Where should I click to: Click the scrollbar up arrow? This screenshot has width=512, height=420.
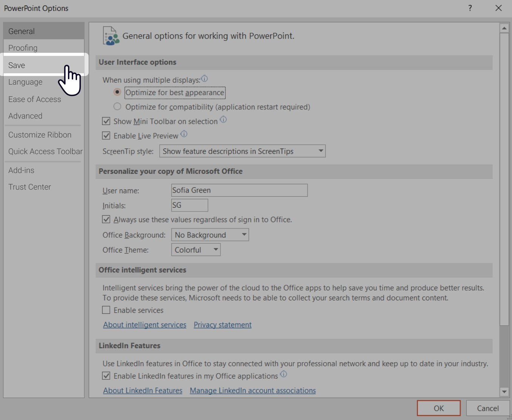coord(504,28)
